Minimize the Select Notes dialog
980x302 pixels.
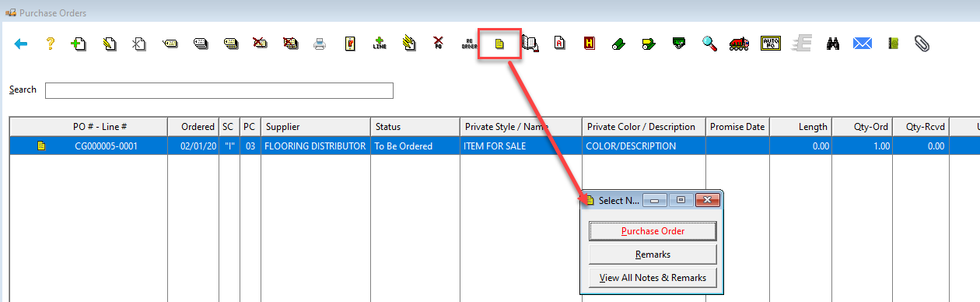(654, 200)
